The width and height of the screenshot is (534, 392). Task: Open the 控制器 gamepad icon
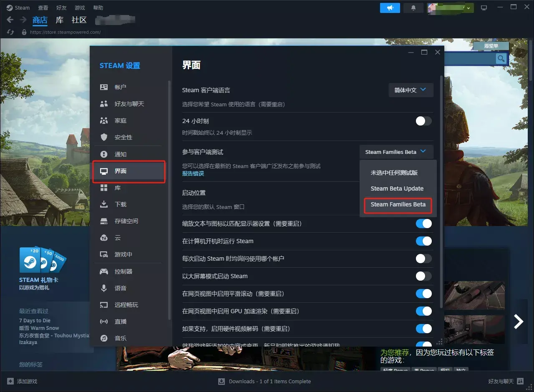104,271
